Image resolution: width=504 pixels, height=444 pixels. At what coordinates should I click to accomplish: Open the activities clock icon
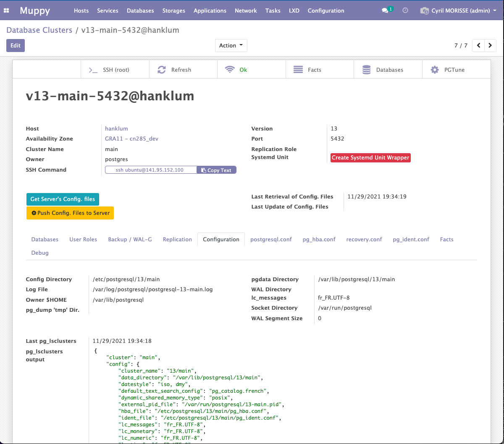tap(405, 10)
